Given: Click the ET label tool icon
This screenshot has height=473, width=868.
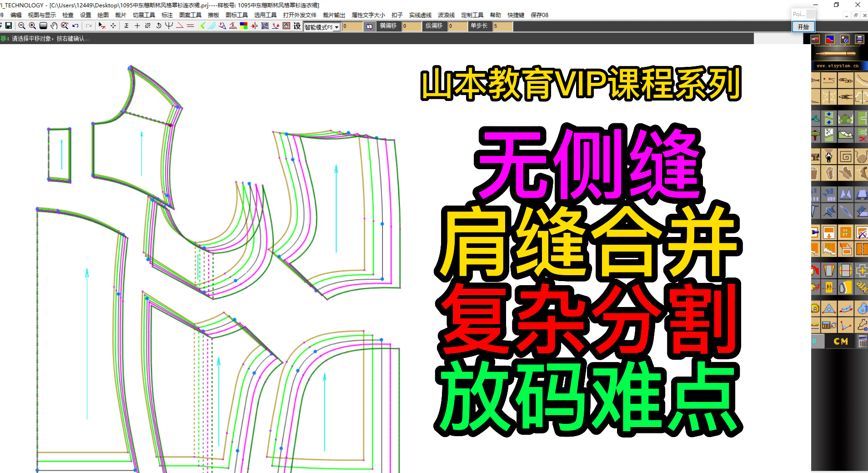Looking at the screenshot, I should pyautogui.click(x=845, y=232).
